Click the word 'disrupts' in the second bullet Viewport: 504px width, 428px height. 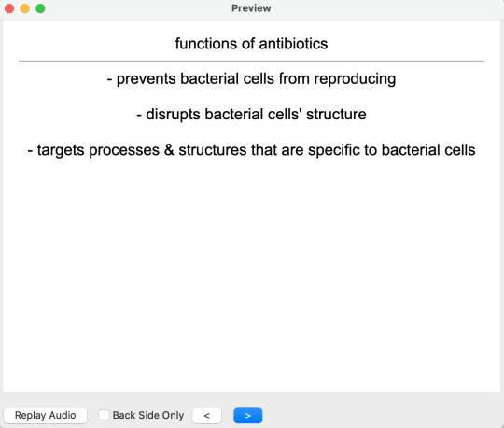(173, 115)
